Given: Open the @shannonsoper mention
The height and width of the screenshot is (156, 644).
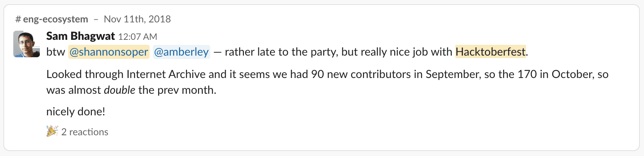Looking at the screenshot, I should tap(108, 52).
